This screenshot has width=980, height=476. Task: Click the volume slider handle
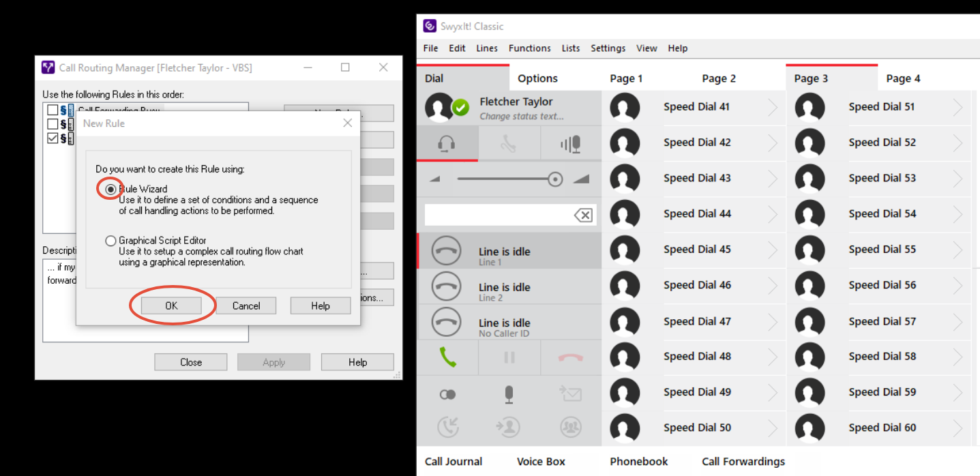[555, 179]
